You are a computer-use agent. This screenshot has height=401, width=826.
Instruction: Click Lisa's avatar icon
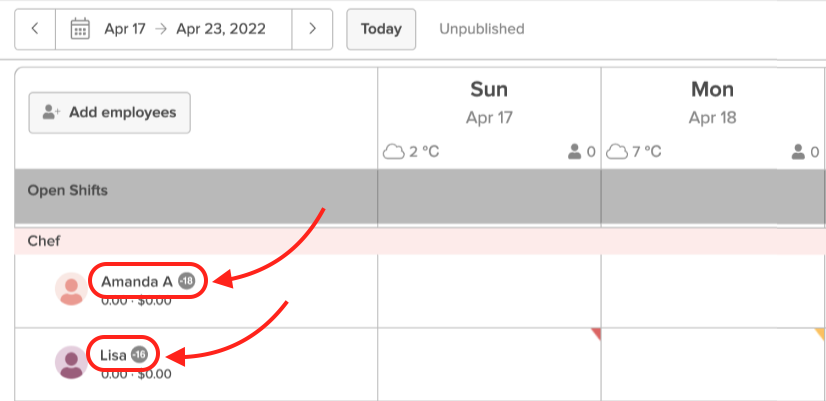coord(72,362)
